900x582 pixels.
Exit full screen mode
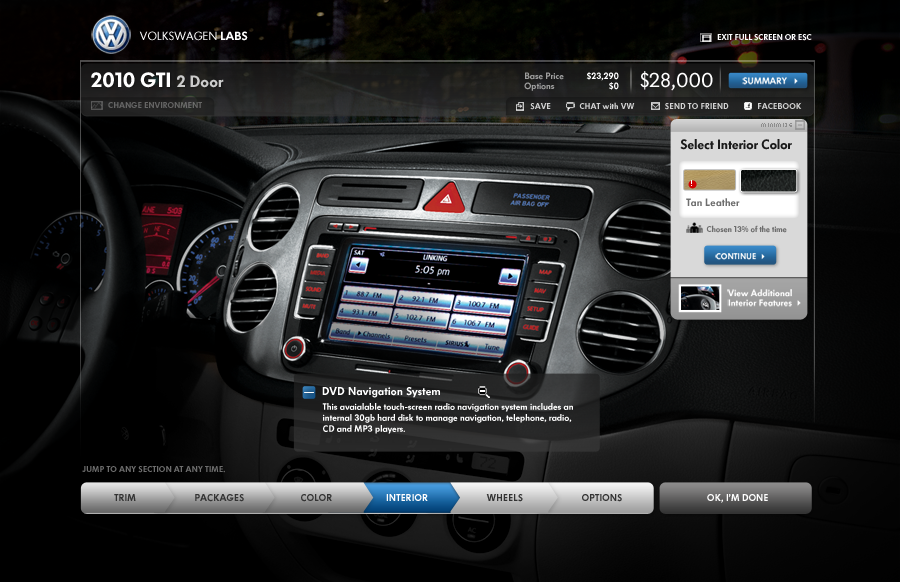(x=756, y=37)
